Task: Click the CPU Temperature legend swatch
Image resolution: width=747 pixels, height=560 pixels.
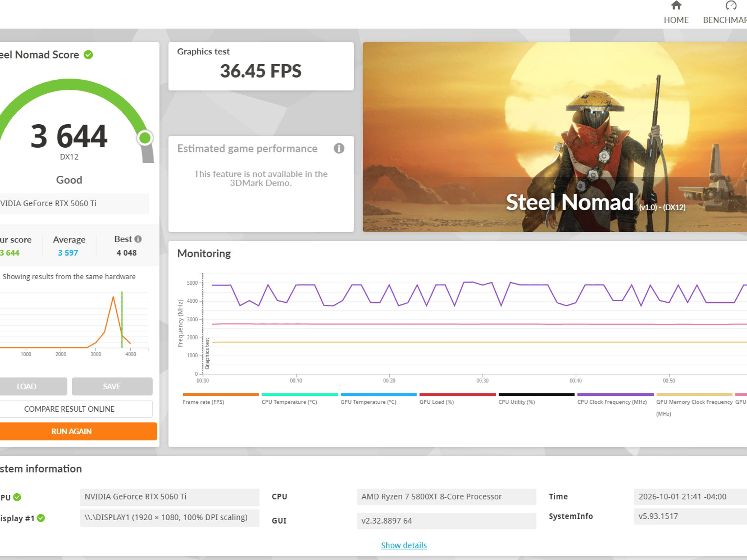Action: tap(300, 394)
